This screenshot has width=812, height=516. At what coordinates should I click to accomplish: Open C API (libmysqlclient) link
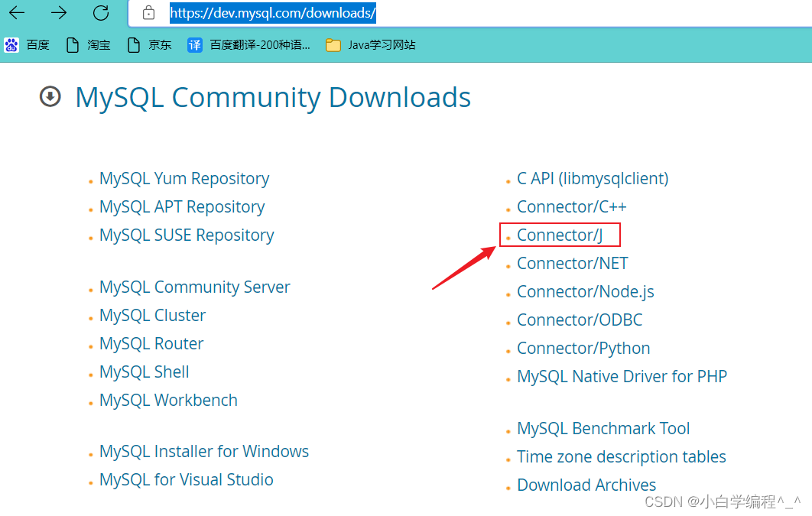click(593, 179)
